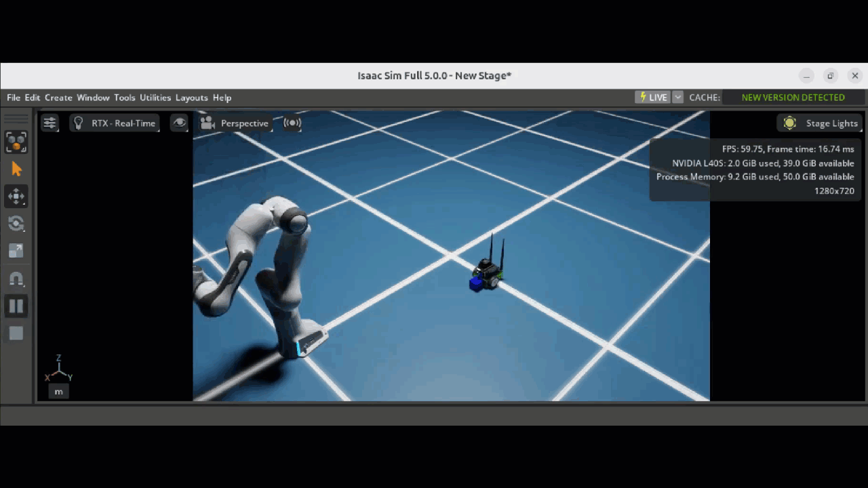
Task: Select the orange arrow Select tool
Action: point(16,169)
